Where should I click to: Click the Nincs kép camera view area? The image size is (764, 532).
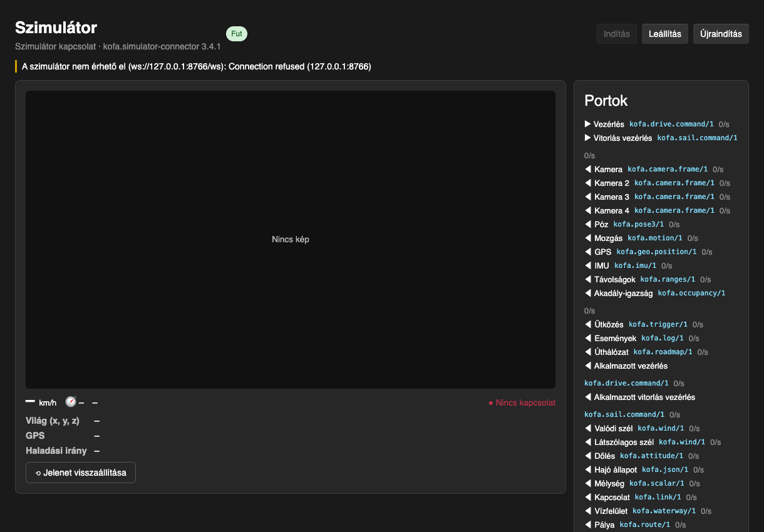pos(291,240)
